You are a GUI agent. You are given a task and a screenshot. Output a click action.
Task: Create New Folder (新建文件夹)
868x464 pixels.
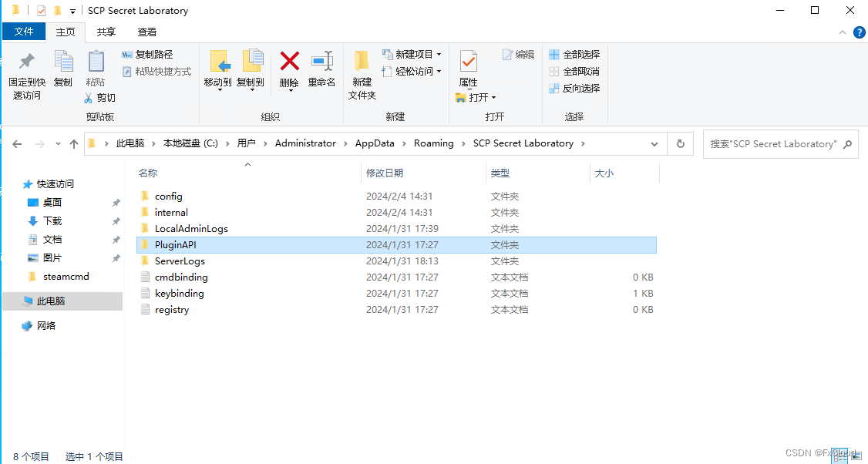pyautogui.click(x=362, y=76)
